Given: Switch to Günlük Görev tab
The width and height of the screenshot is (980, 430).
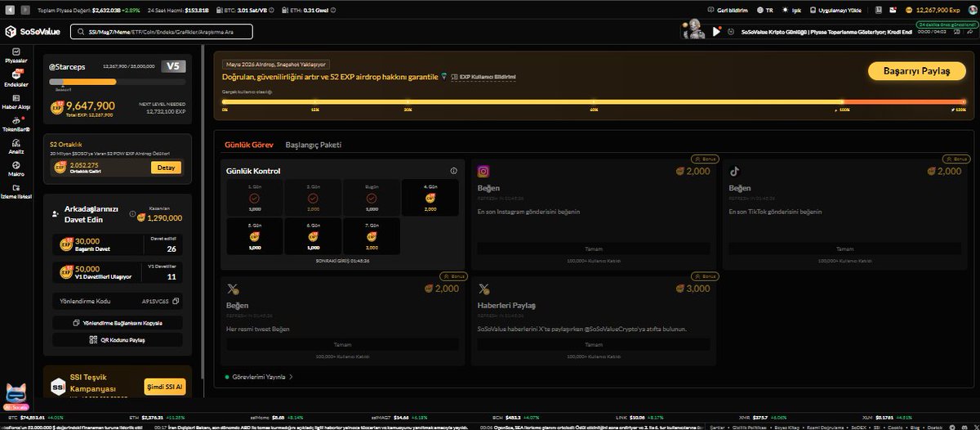Looking at the screenshot, I should [249, 145].
